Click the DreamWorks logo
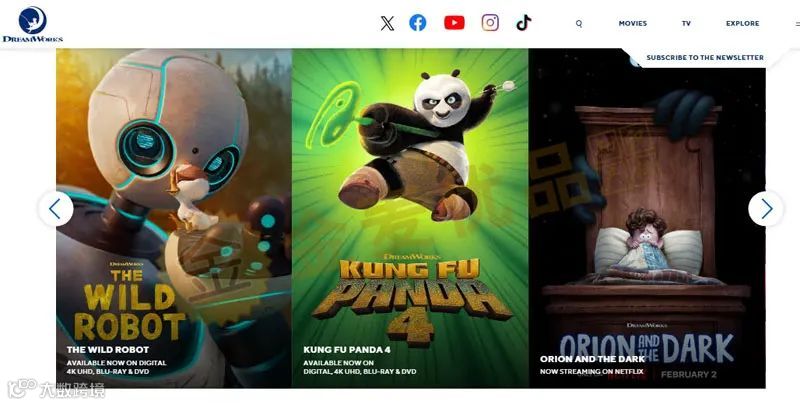The width and height of the screenshot is (800, 405). (33, 24)
